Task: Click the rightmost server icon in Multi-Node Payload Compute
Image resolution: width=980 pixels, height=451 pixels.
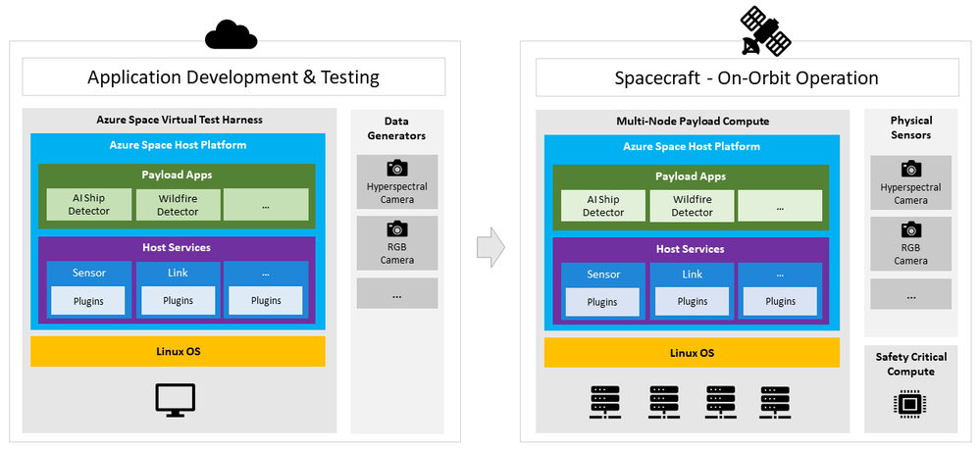Action: pos(775,402)
